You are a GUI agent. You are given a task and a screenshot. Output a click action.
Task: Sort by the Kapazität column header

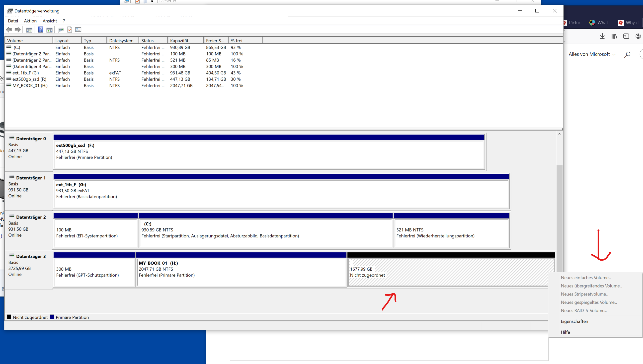185,41
